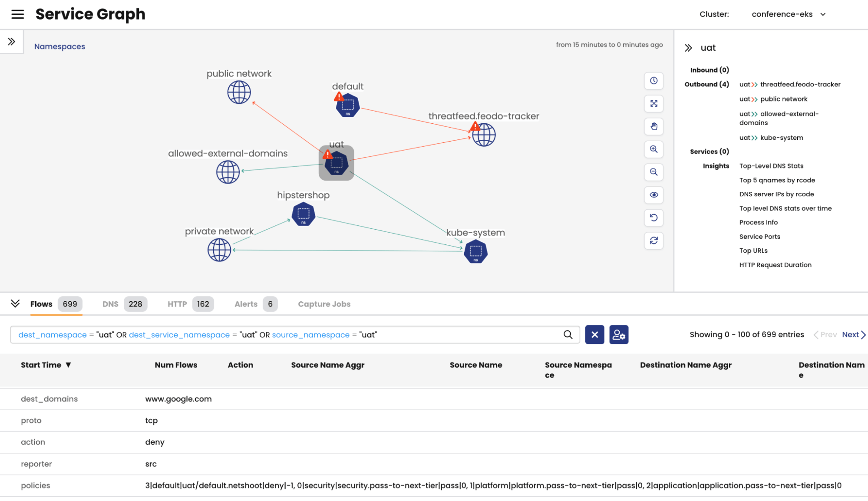Click the action value deny
Viewport: 868px width, 501px height.
click(155, 442)
